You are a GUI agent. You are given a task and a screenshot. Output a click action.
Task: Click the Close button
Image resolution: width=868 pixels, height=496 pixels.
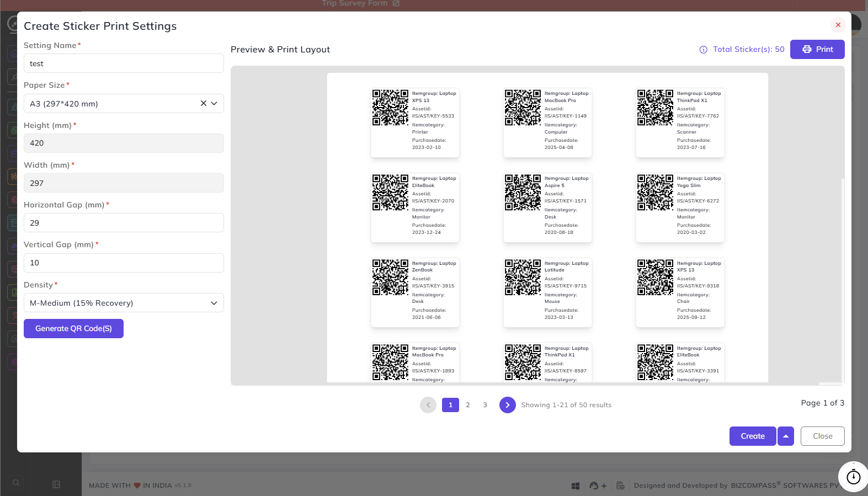[x=823, y=436]
